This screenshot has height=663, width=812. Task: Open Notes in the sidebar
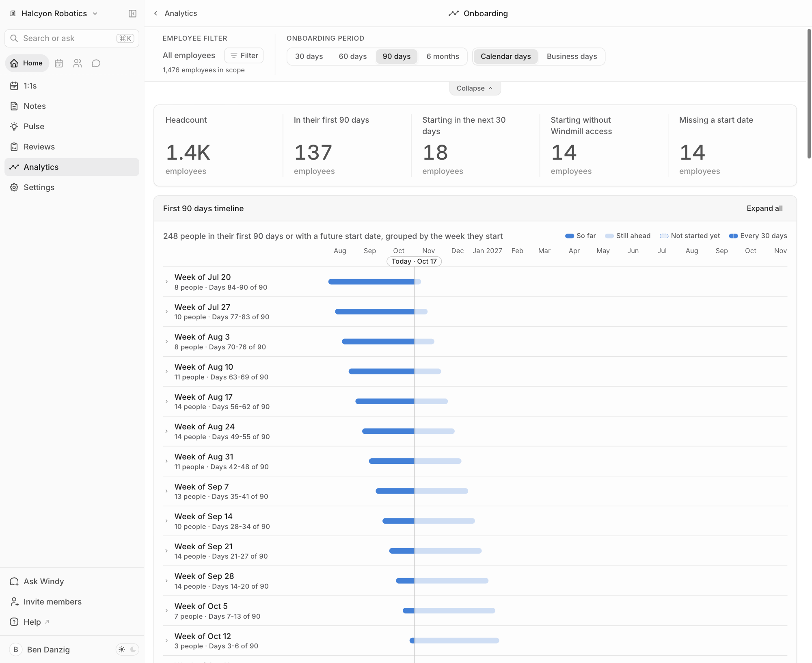coord(72,106)
